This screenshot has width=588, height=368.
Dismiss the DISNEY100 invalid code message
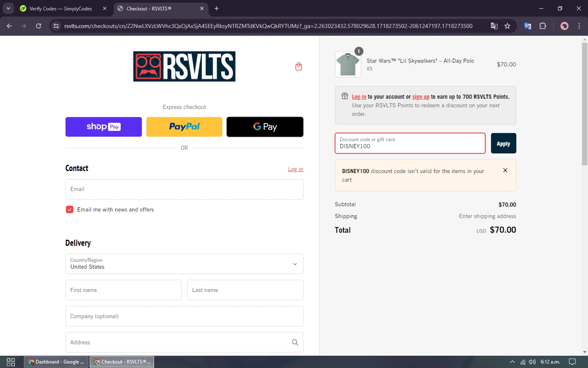pos(505,170)
